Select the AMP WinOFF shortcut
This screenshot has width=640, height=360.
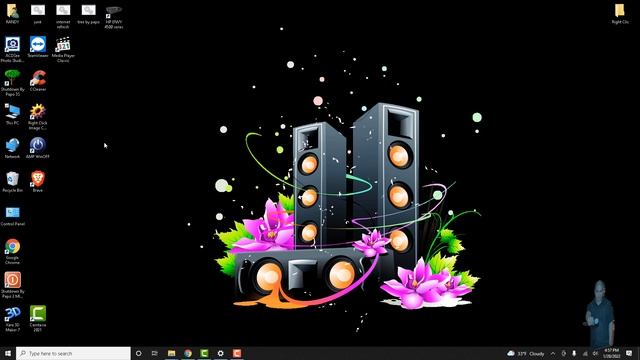(38, 148)
